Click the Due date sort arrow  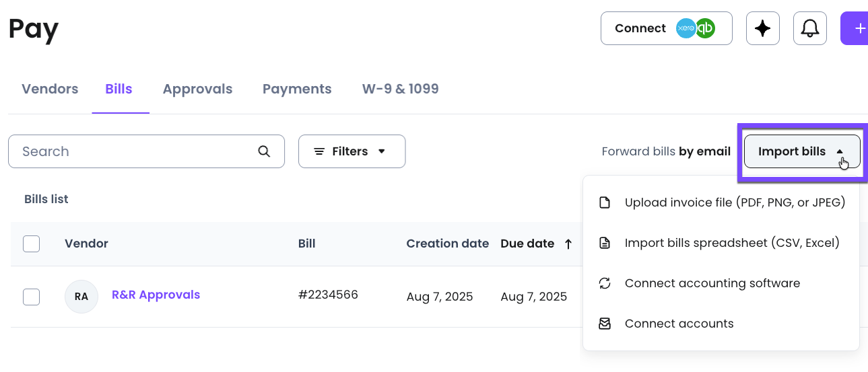pos(568,244)
